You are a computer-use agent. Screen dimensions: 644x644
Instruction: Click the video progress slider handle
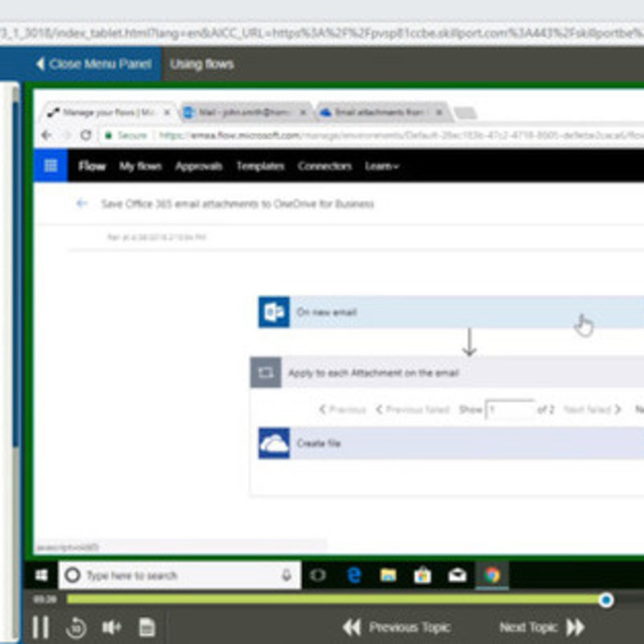coord(606,600)
